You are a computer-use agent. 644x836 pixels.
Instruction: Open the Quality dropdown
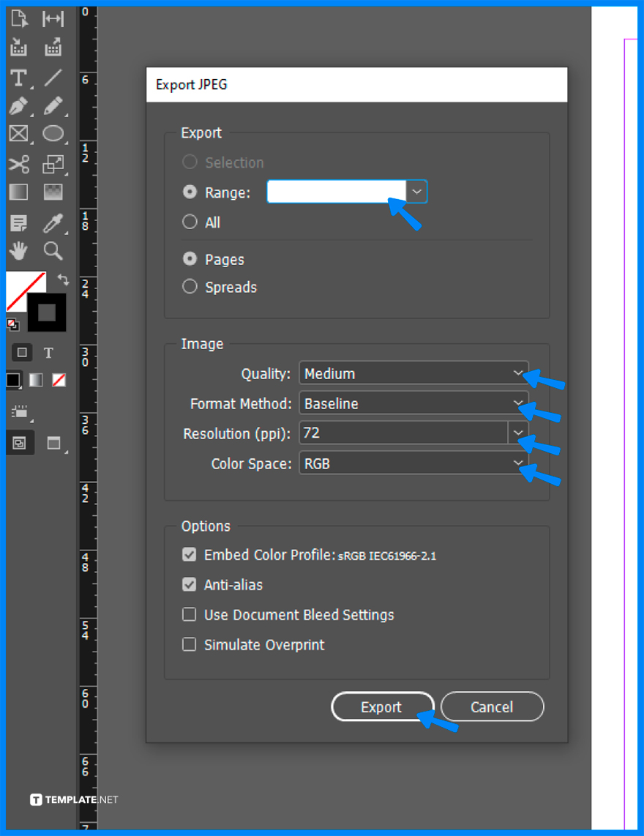(517, 373)
